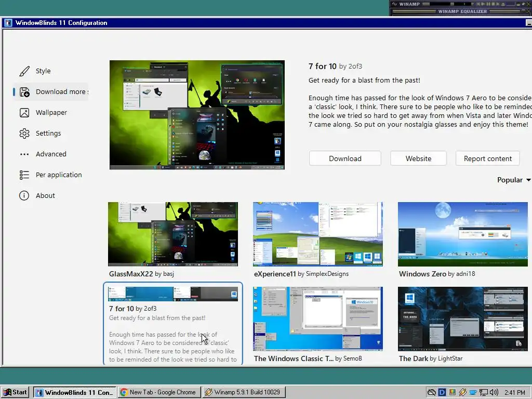The image size is (532, 399).
Task: Open the Popular sort dropdown
Action: click(x=514, y=180)
